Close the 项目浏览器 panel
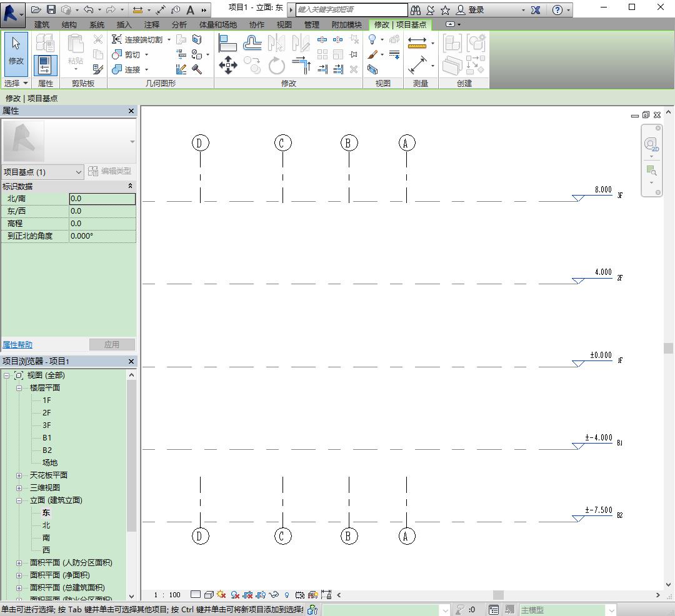 click(x=131, y=361)
